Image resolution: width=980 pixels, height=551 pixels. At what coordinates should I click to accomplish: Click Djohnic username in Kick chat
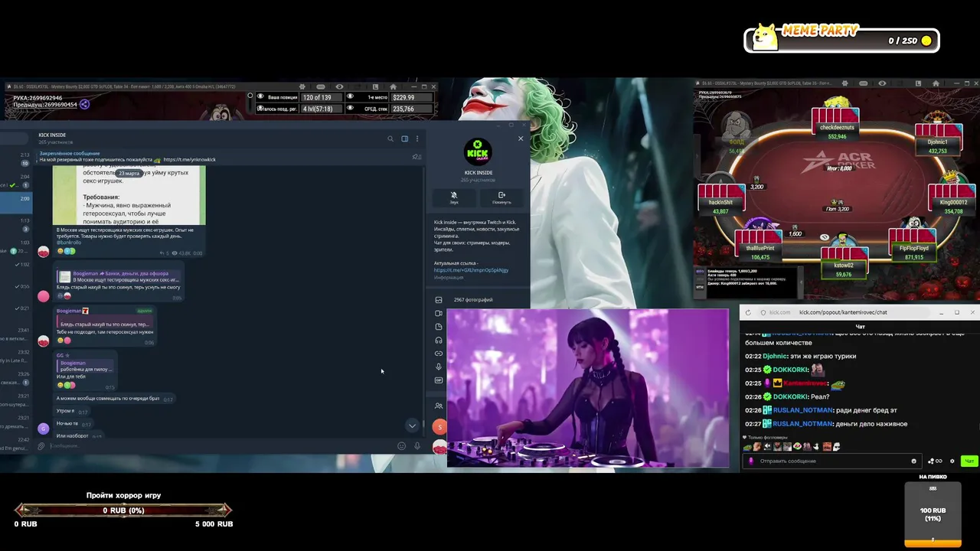775,356
